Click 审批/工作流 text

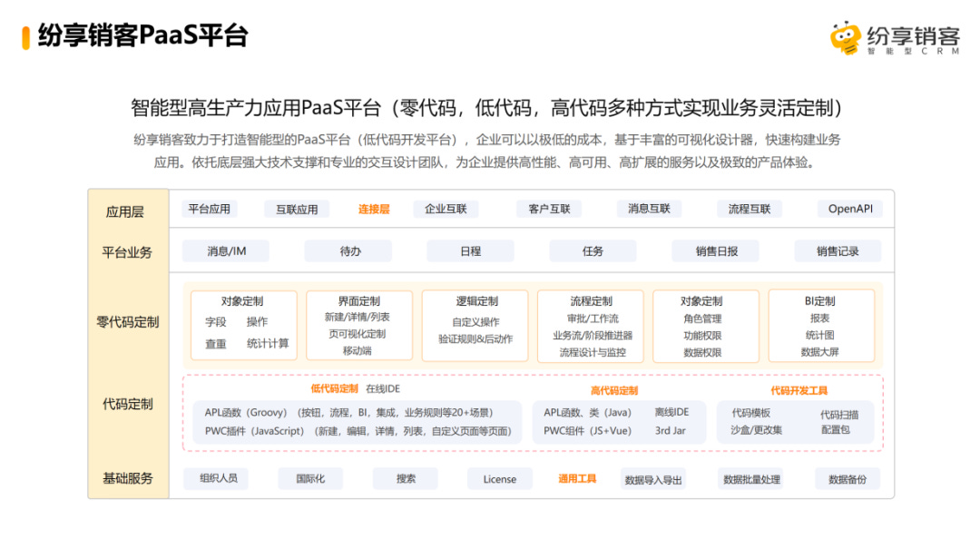592,319
